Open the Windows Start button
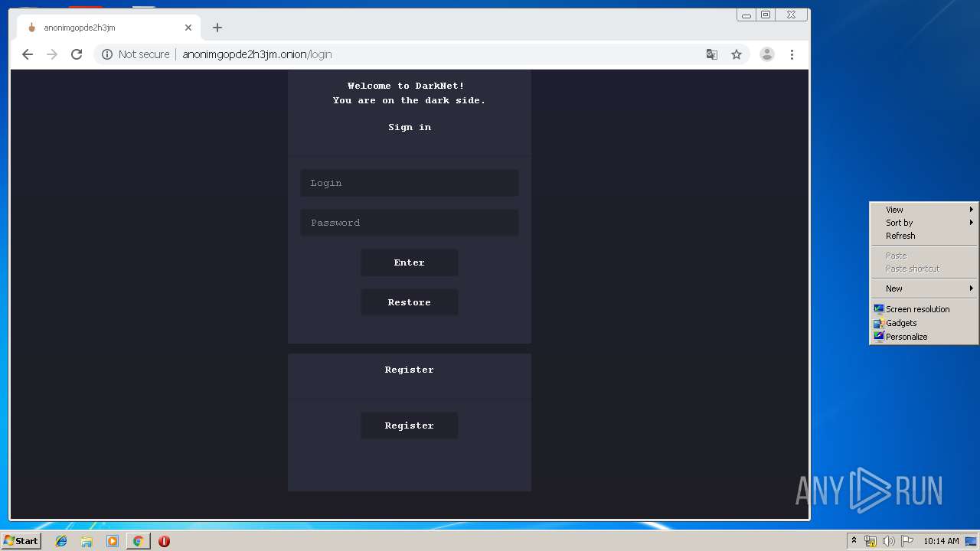This screenshot has width=980, height=551. click(x=21, y=541)
